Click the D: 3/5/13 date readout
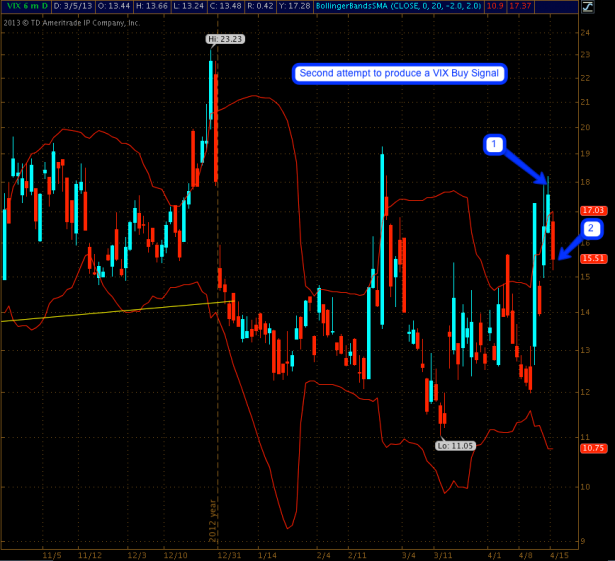 (x=74, y=8)
